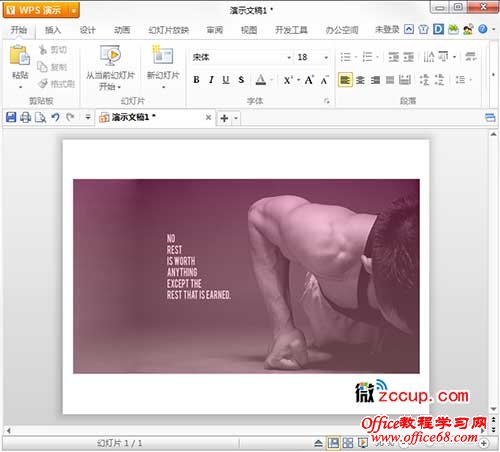
Task: Open the 视图 tab
Action: coord(249,30)
